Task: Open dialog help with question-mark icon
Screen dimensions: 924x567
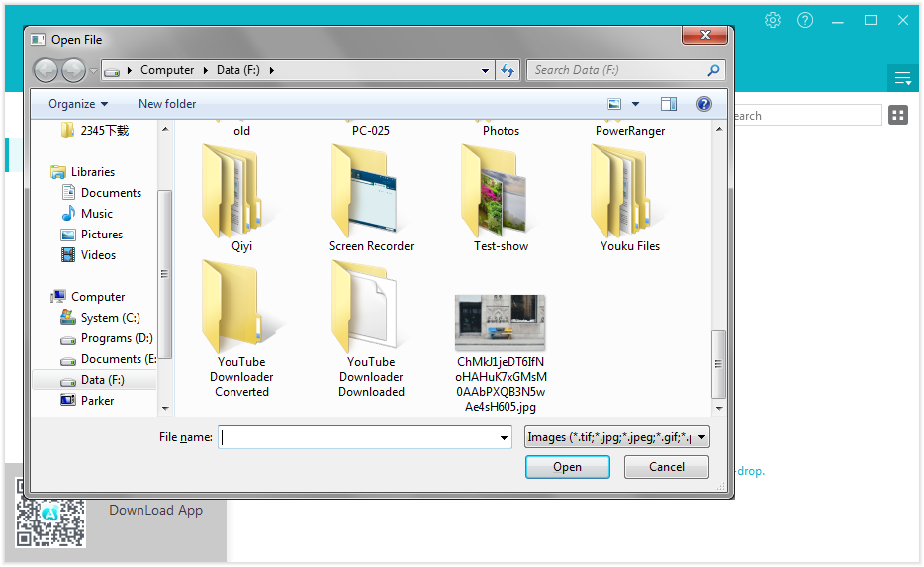Action: (x=703, y=104)
